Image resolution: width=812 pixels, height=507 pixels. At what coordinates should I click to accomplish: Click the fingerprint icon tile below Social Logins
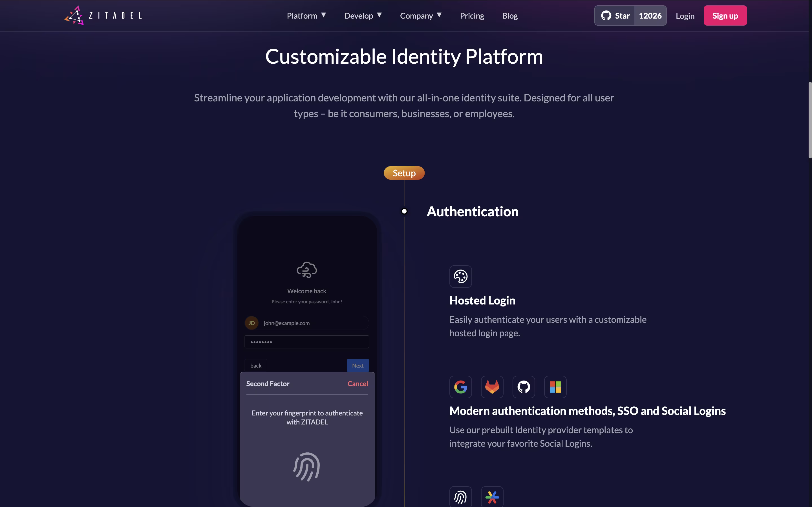click(460, 497)
